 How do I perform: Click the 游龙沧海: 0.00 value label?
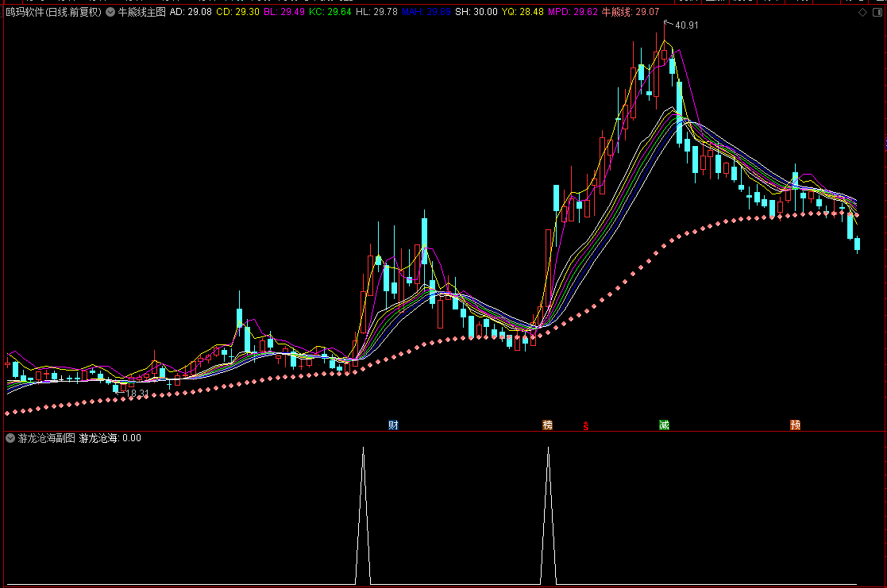pos(110,437)
